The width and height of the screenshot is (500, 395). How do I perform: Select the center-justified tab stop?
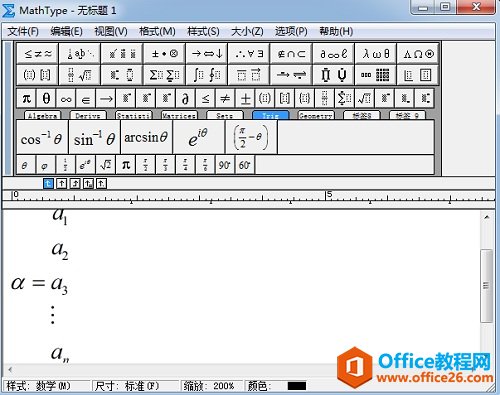click(62, 183)
